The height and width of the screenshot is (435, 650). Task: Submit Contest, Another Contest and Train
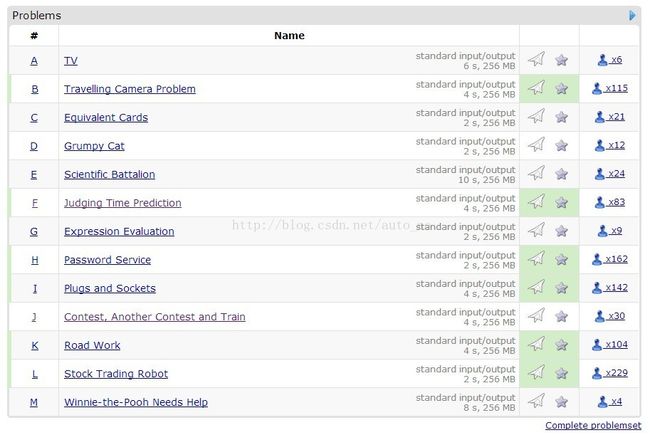[x=536, y=316]
